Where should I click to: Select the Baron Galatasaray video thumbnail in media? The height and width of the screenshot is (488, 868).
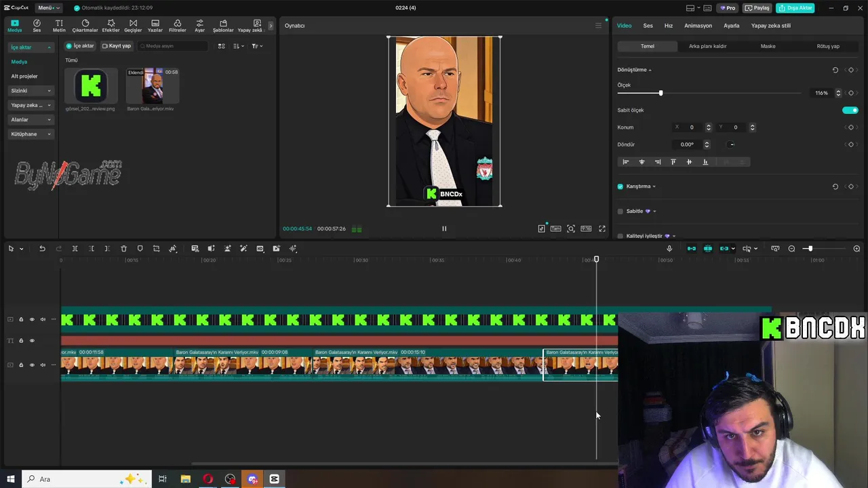153,86
